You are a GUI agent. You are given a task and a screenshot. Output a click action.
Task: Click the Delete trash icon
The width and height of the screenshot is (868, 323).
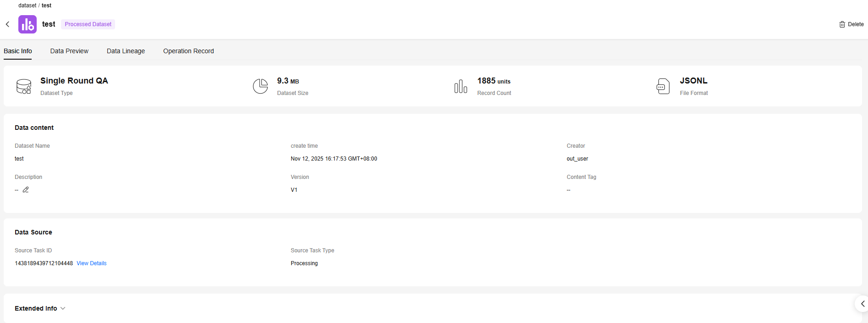(x=842, y=24)
